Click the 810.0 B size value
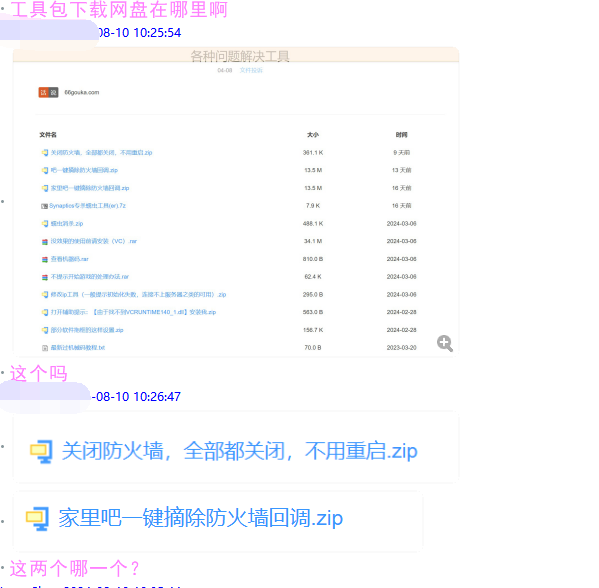 coord(313,259)
